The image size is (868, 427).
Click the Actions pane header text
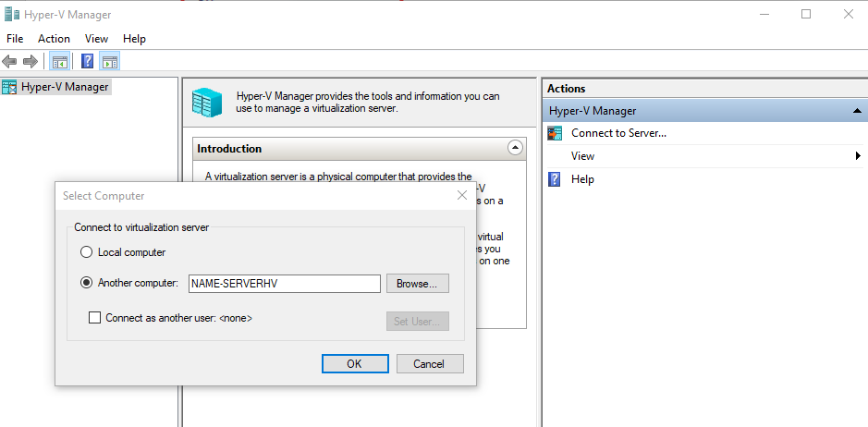pos(567,89)
